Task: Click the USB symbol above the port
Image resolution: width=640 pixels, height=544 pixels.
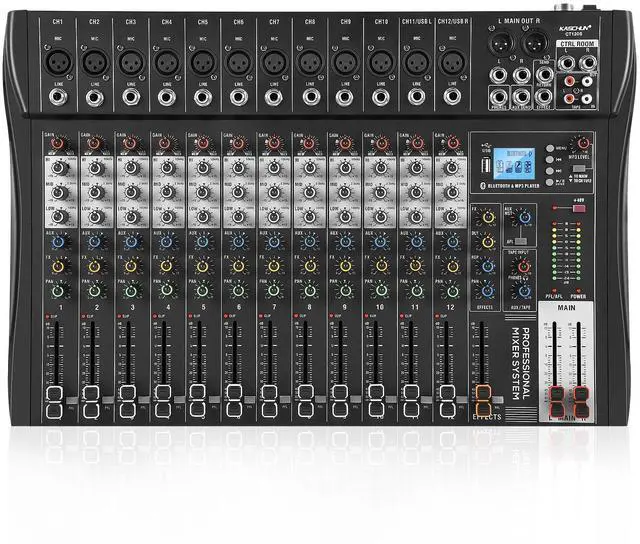Action: pyautogui.click(x=486, y=146)
